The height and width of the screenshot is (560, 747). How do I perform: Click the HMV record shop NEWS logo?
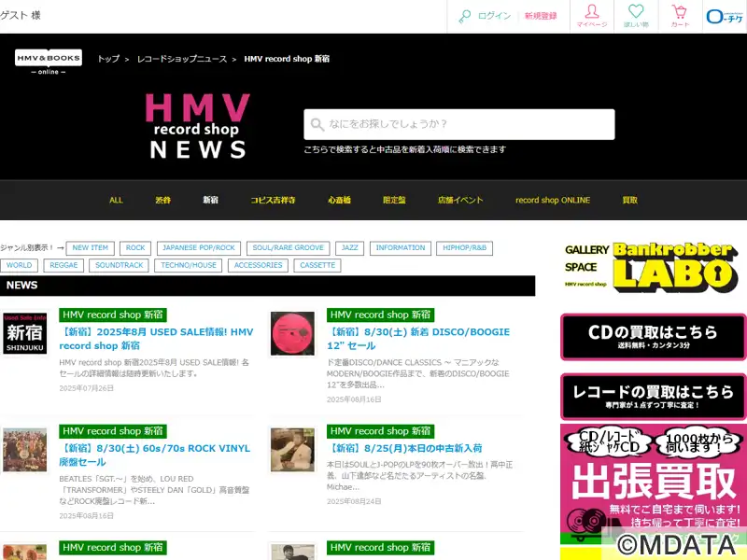(x=198, y=126)
